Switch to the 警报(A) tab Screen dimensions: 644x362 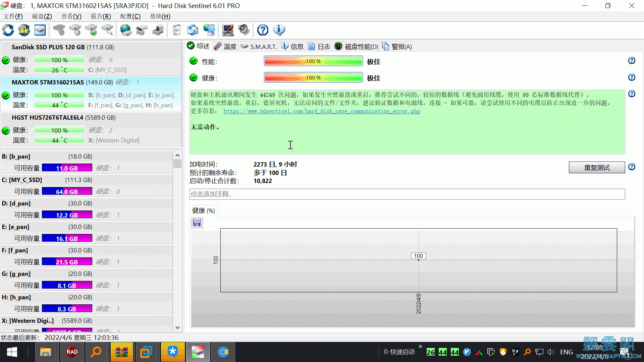pos(397,47)
